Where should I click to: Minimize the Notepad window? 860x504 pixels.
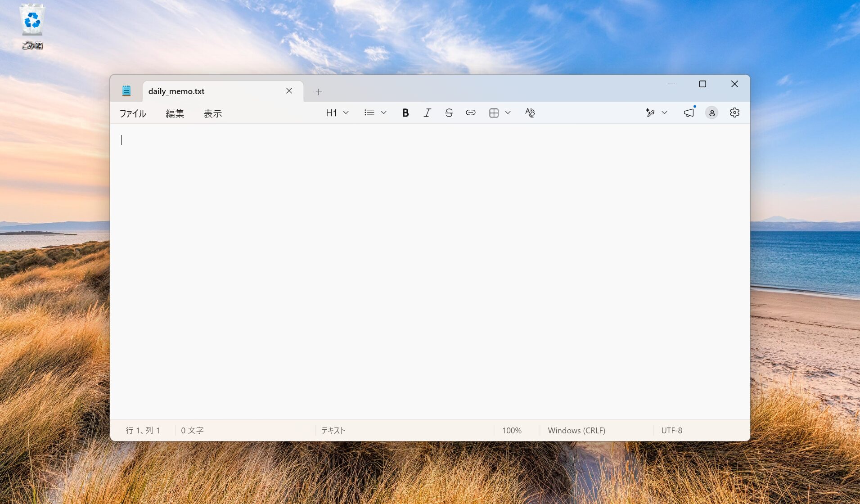click(671, 84)
